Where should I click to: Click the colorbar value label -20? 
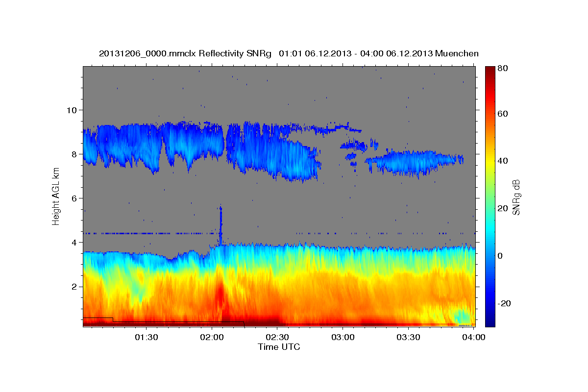click(505, 303)
